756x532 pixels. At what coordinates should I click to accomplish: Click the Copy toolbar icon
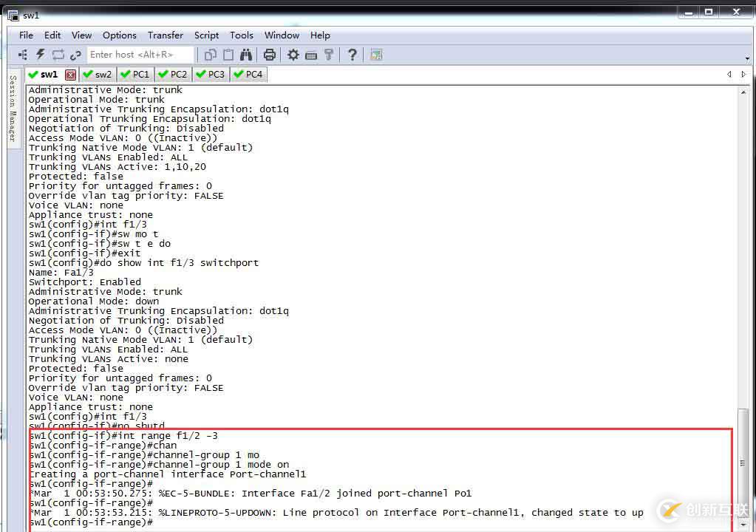(x=210, y=55)
